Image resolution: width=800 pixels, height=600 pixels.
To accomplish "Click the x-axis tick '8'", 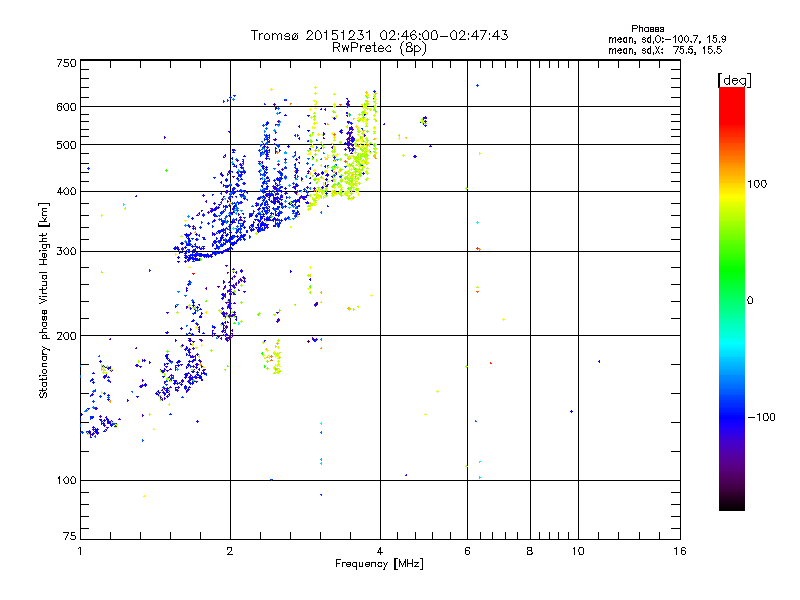I will (x=530, y=551).
